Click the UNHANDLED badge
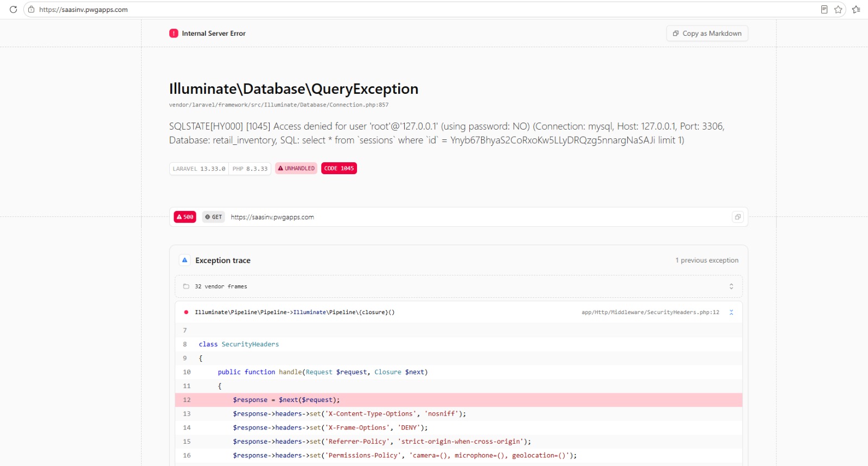 tap(296, 169)
